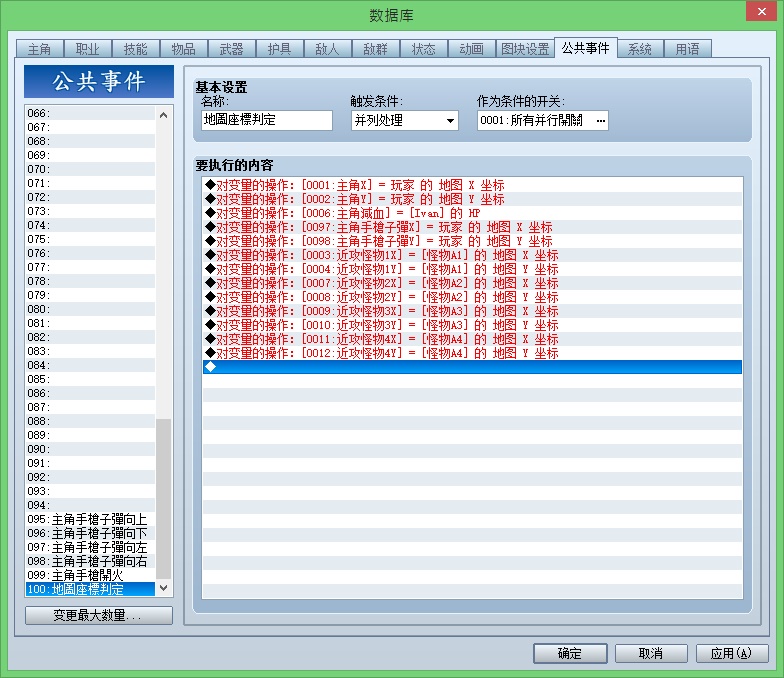Click the event list scroll up arrow

click(164, 115)
